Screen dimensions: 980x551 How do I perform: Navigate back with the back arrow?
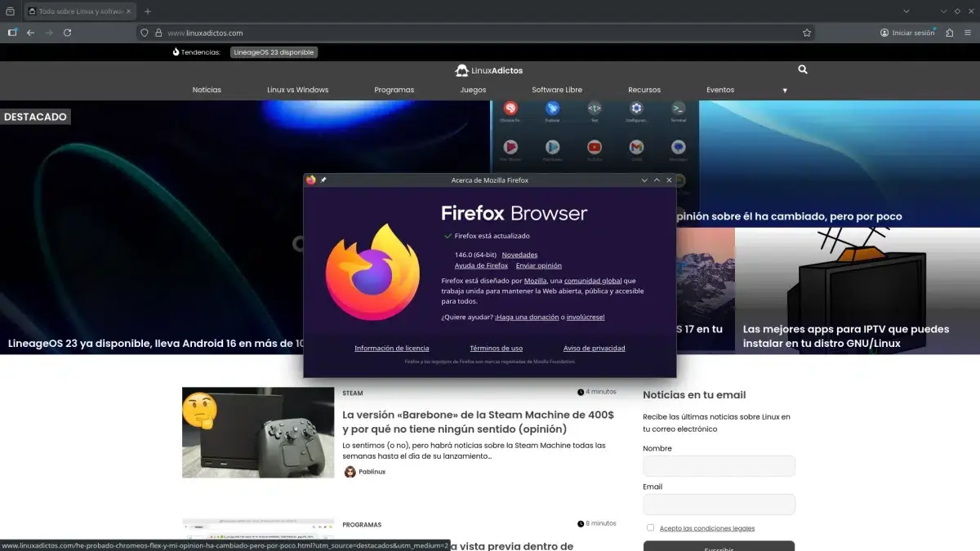30,33
